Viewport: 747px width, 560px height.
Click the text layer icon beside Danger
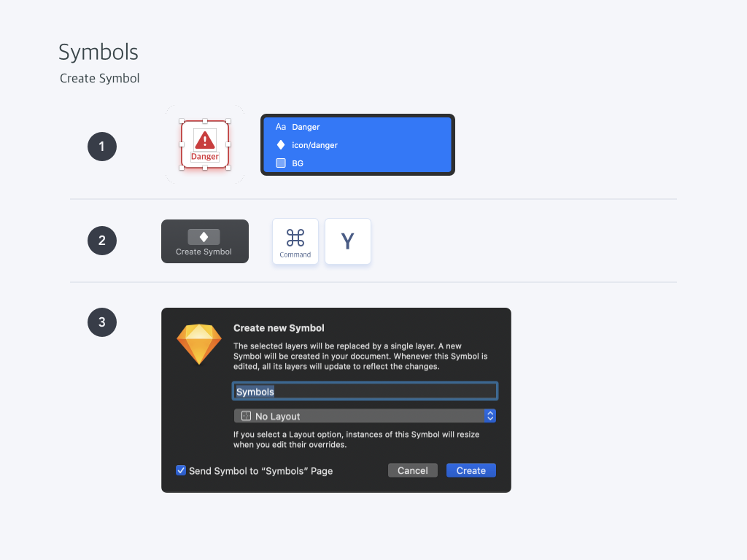click(x=281, y=127)
